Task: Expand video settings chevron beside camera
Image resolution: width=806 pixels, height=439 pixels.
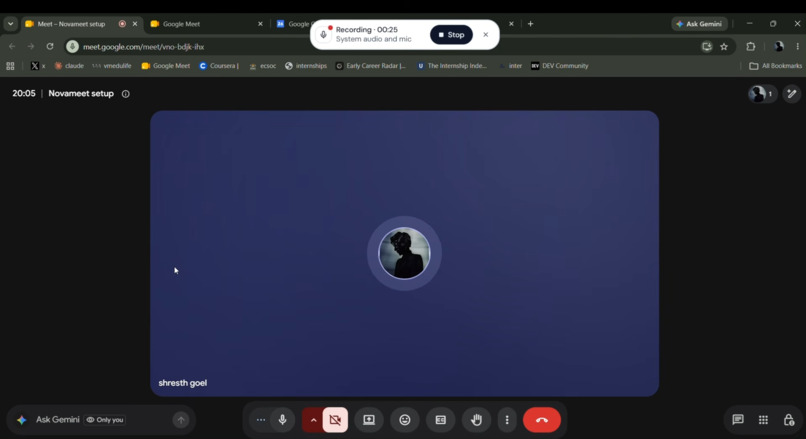Action: click(313, 420)
